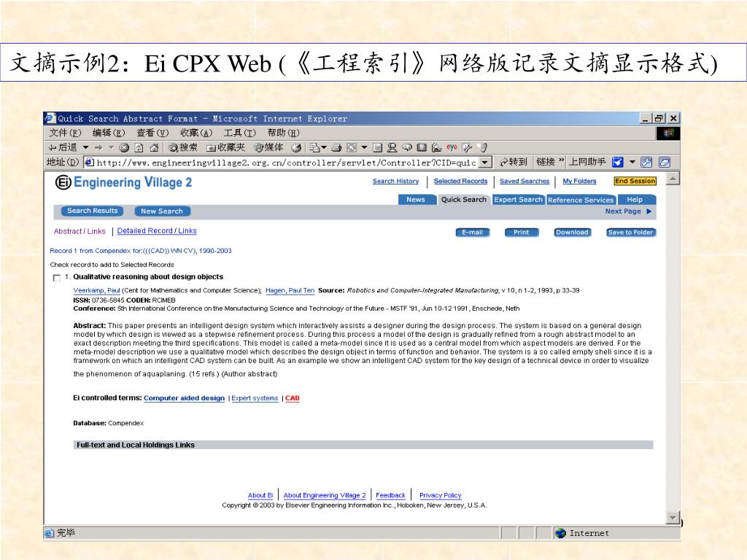Click the IE Back (后退) button
Image resolution: width=747 pixels, height=560 pixels.
63,147
